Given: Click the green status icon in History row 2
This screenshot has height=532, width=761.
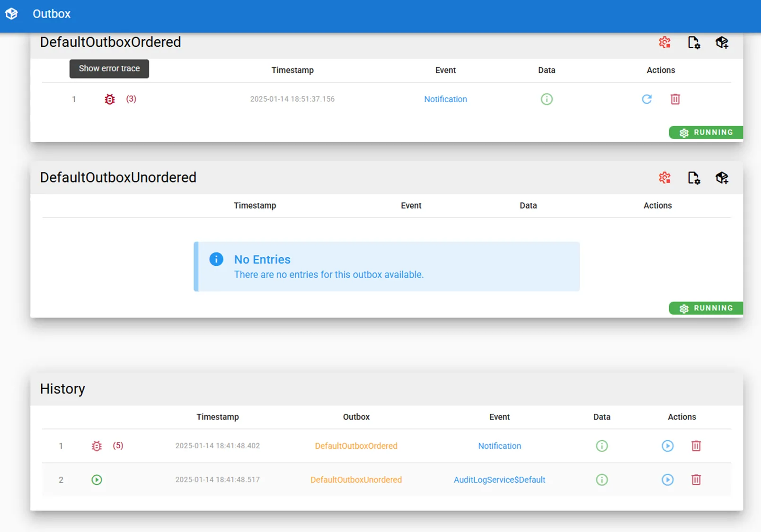Looking at the screenshot, I should (97, 480).
